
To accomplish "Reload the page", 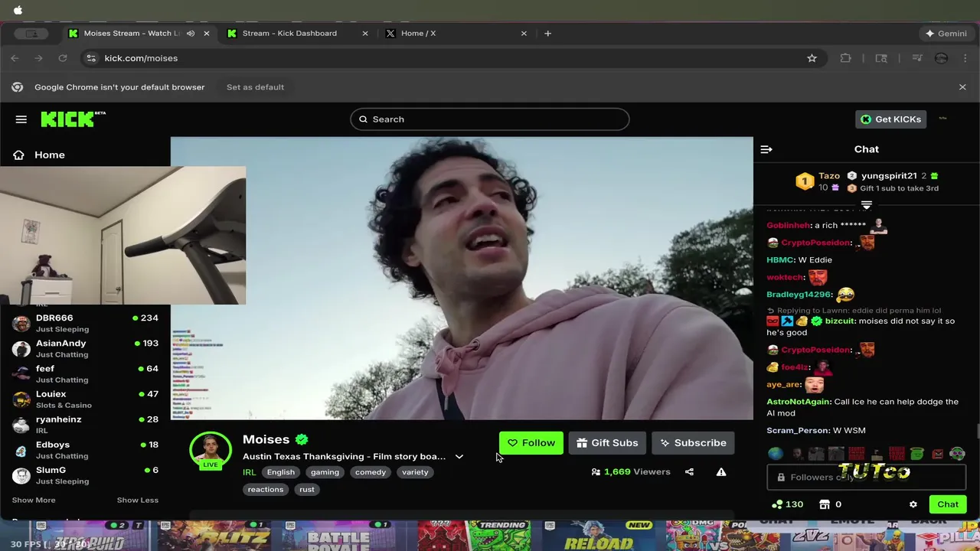I will pos(63,58).
